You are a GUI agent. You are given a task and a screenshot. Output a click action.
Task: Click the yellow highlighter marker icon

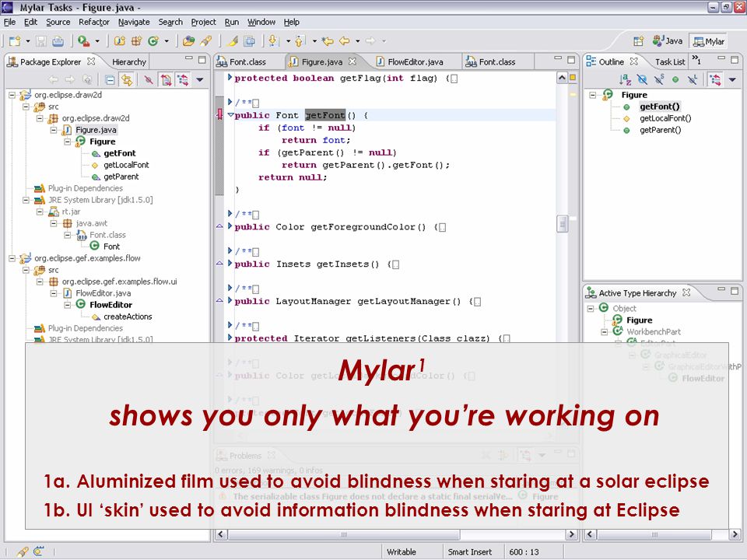[x=232, y=41]
